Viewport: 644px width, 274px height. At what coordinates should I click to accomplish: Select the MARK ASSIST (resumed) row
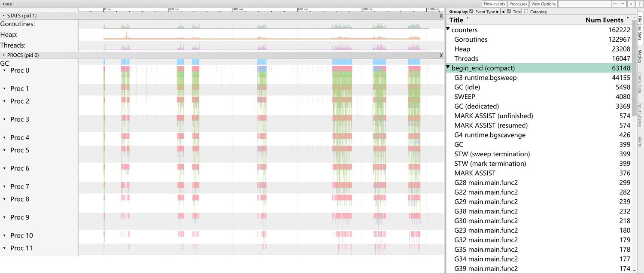538,125
